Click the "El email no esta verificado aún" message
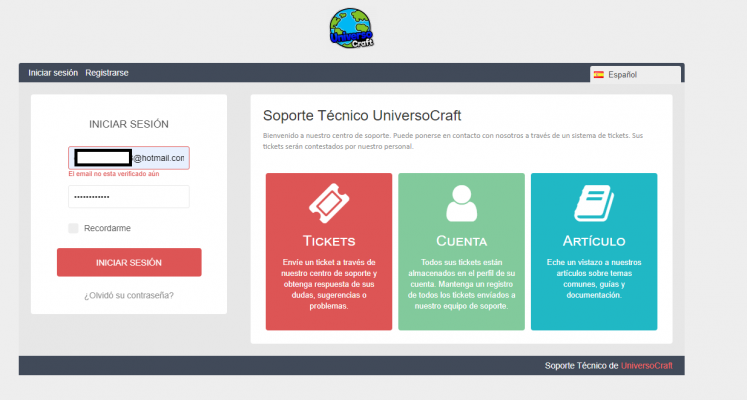Image resolution: width=747 pixels, height=400 pixels. (114, 174)
